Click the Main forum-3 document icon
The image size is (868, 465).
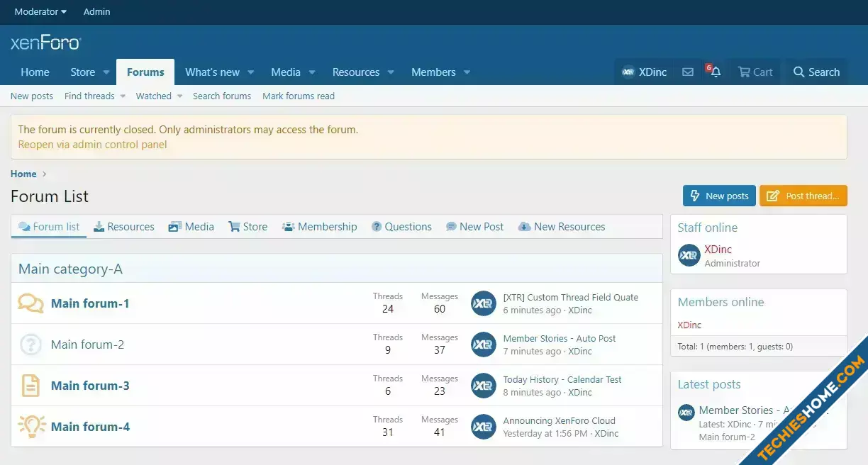click(30, 386)
